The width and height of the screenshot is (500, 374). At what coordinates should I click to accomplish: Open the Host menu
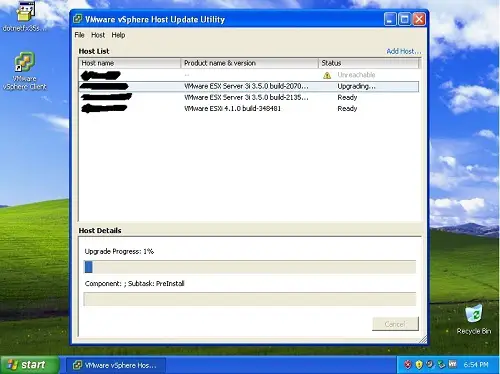[x=98, y=35]
